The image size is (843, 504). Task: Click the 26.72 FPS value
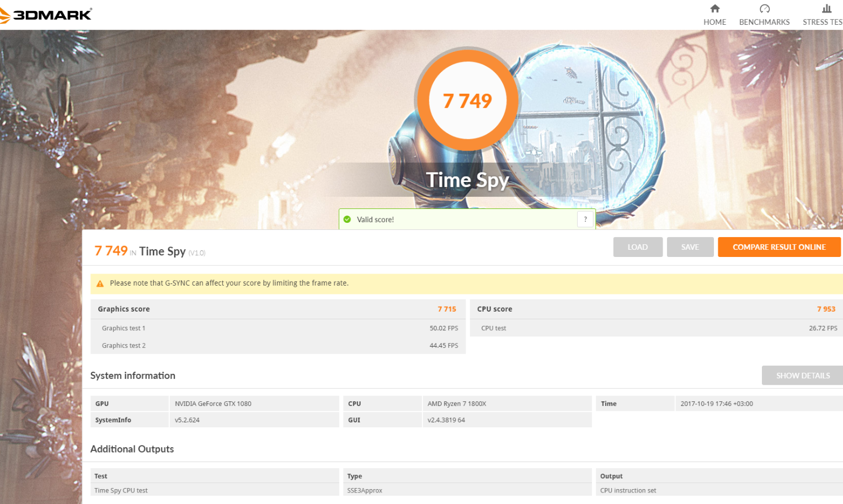[x=823, y=328]
